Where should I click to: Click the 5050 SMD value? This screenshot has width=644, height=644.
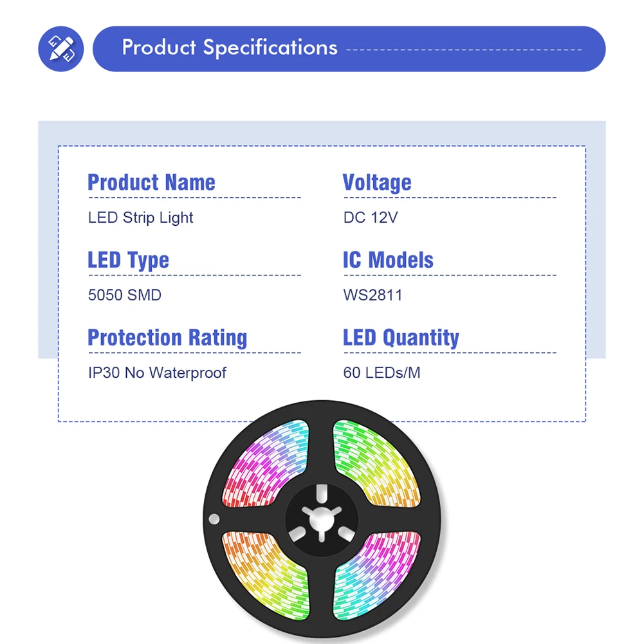(x=124, y=295)
